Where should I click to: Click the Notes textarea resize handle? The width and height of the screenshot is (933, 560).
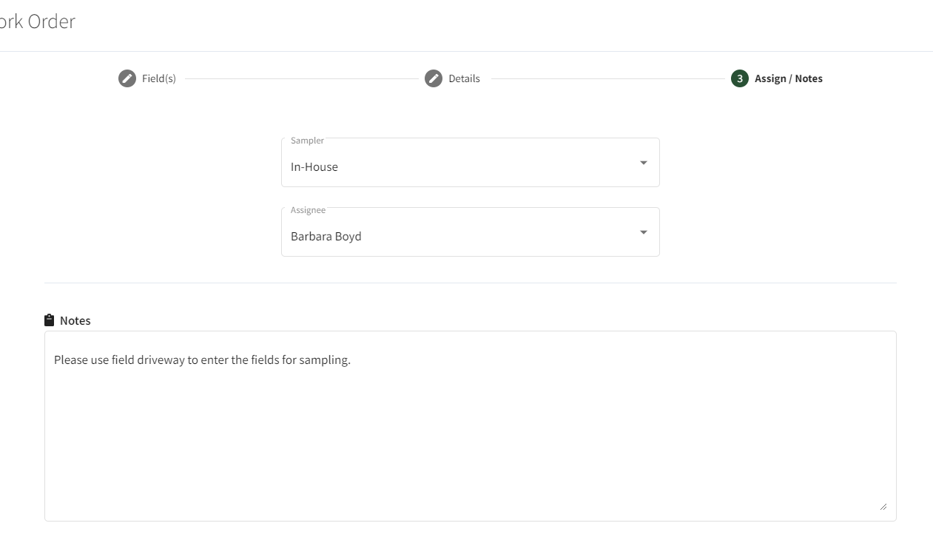[x=883, y=507]
